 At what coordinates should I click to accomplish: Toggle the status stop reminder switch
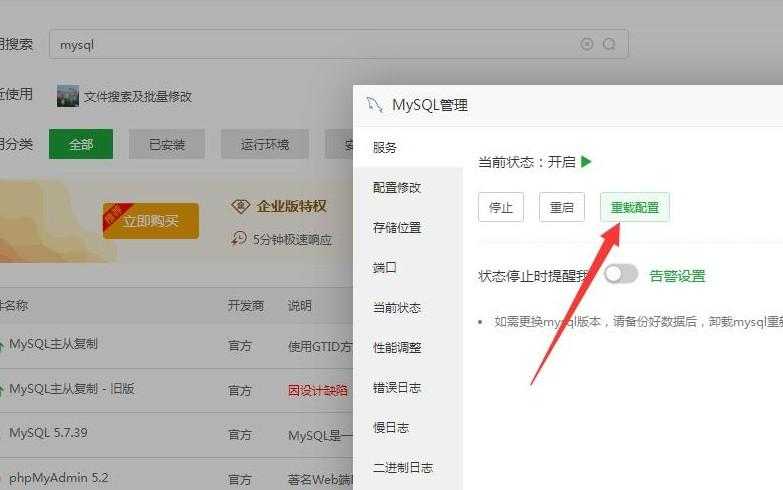[620, 274]
